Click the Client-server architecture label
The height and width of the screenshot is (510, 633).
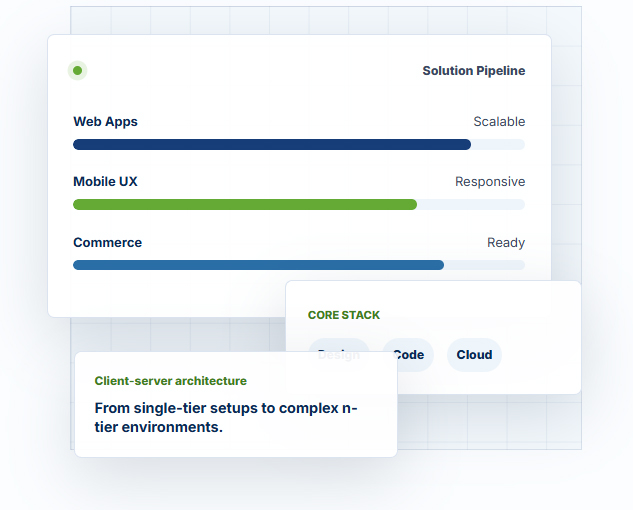170,381
